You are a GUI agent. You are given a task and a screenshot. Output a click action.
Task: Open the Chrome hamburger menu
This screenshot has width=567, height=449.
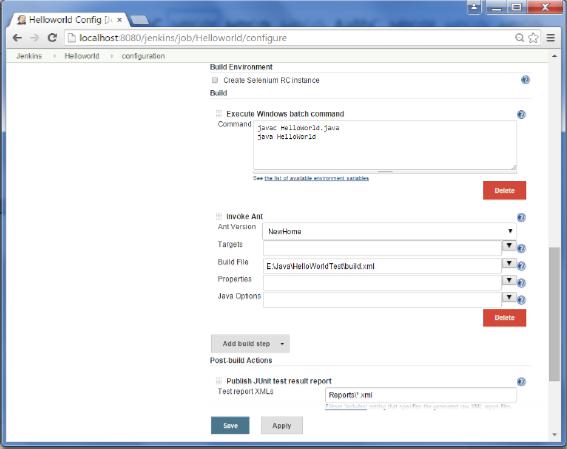click(x=551, y=38)
